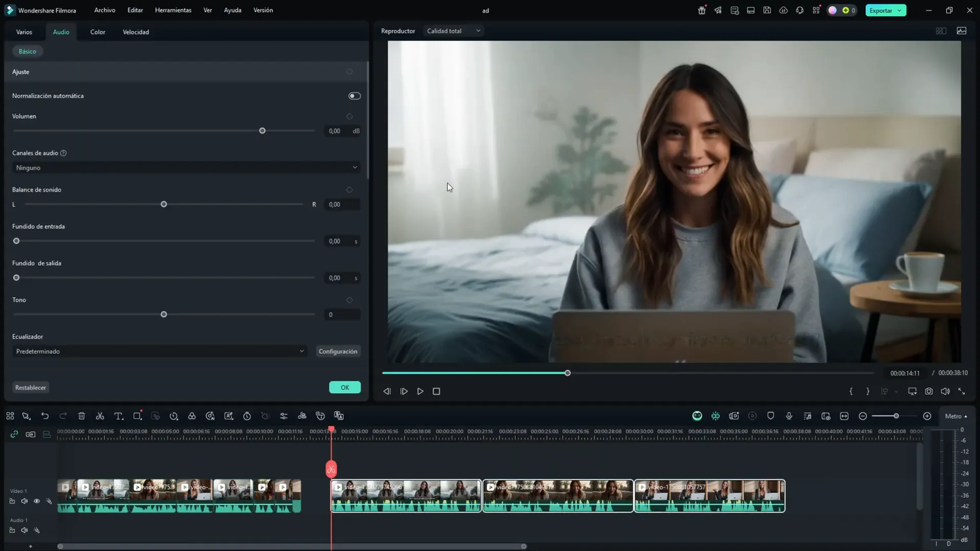Open the Calidad total quality dropdown

click(453, 31)
